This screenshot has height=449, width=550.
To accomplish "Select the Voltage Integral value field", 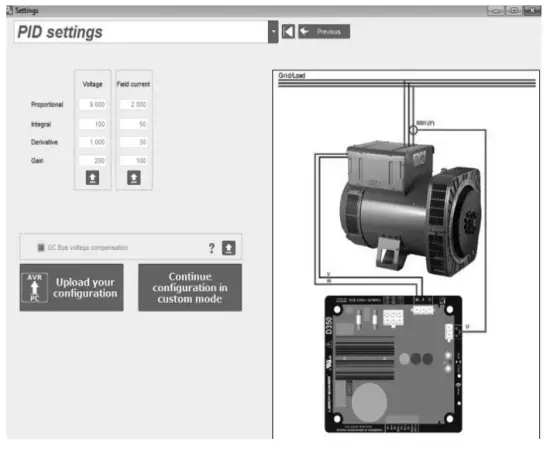I will (x=93, y=124).
